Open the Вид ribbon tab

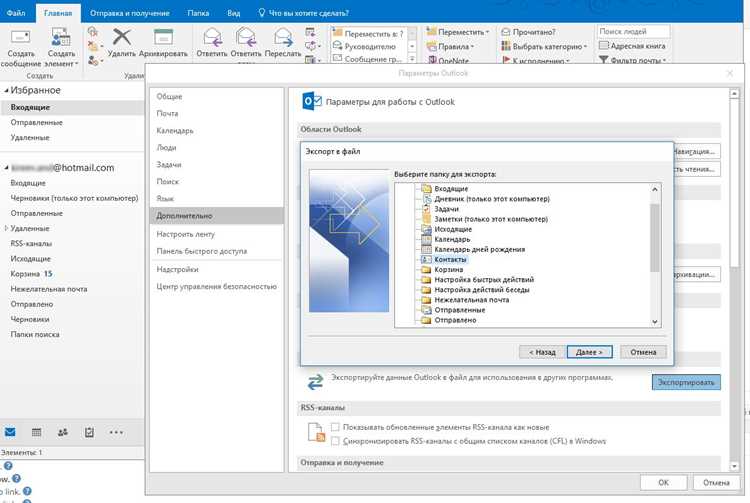[233, 13]
